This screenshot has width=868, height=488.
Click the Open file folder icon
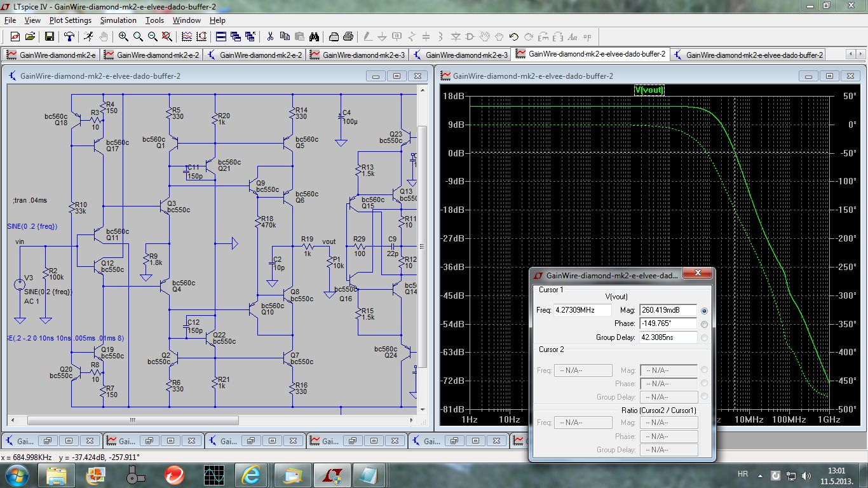[30, 37]
